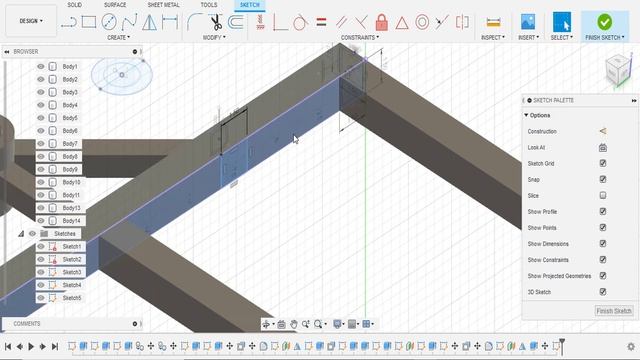The width and height of the screenshot is (640, 360).
Task: Open the INSERT dropdown menu
Action: coord(528,38)
